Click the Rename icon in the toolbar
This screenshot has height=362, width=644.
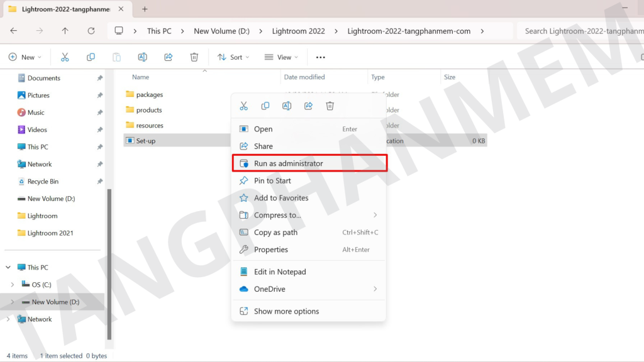[142, 57]
